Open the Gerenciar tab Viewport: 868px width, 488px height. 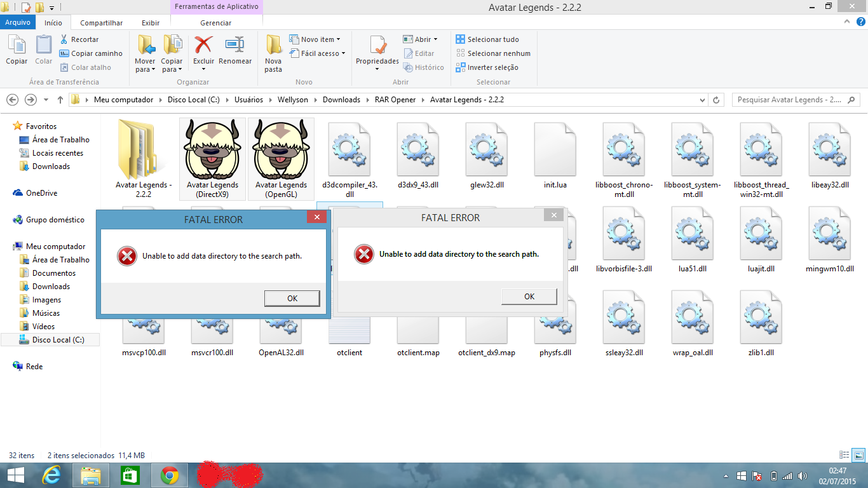click(216, 22)
